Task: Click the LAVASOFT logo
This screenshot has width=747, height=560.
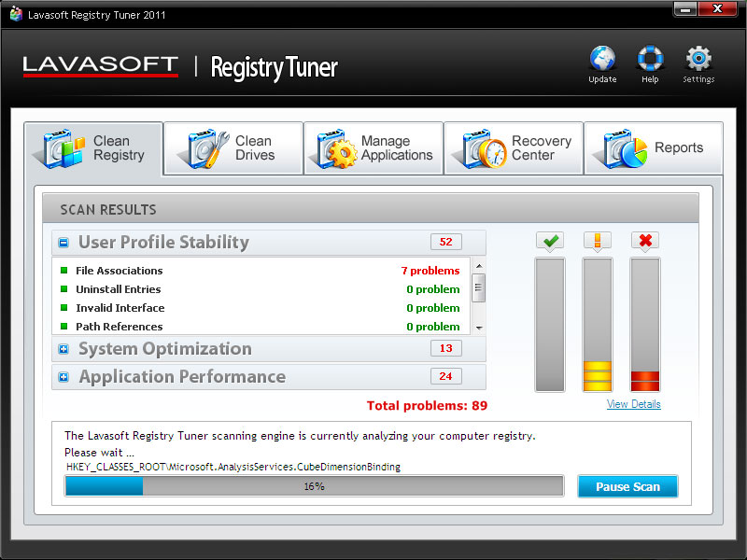Action: tap(101, 66)
